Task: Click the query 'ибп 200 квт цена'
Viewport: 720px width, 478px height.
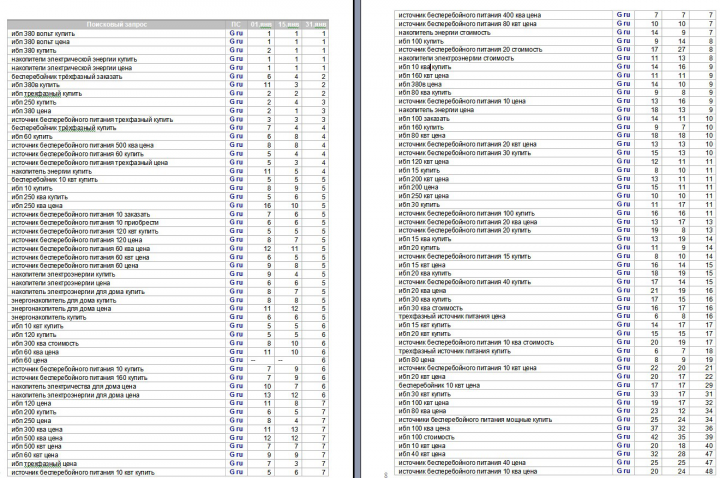Action: click(x=423, y=179)
